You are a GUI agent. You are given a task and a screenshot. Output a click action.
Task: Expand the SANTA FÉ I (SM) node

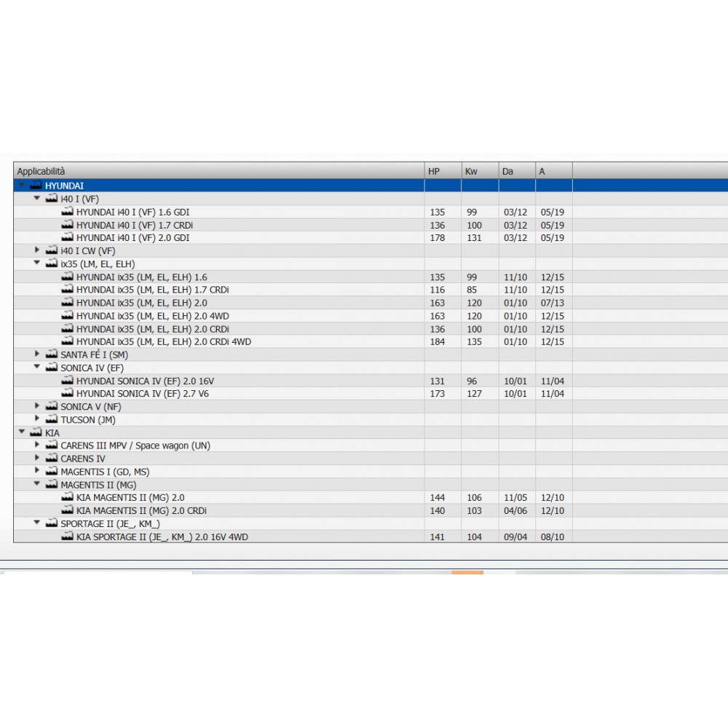[x=38, y=354]
